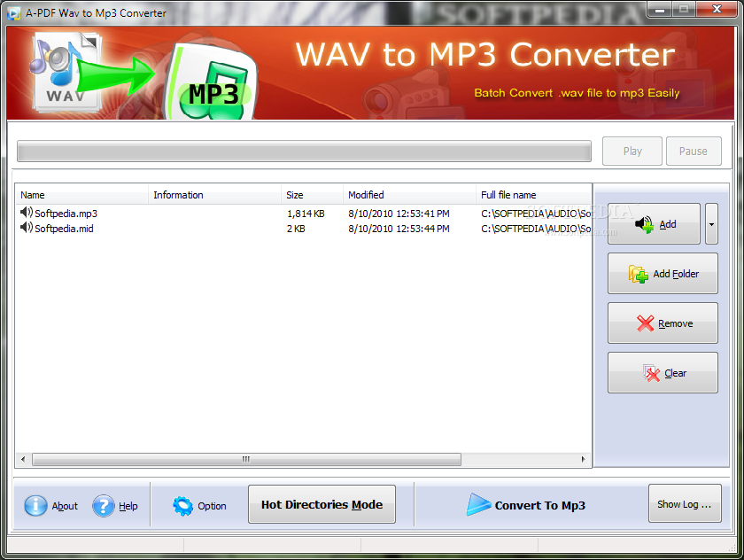The width and height of the screenshot is (744, 560).
Task: Click the speaker icon beside Softpedia.mp3
Action: coord(27,213)
